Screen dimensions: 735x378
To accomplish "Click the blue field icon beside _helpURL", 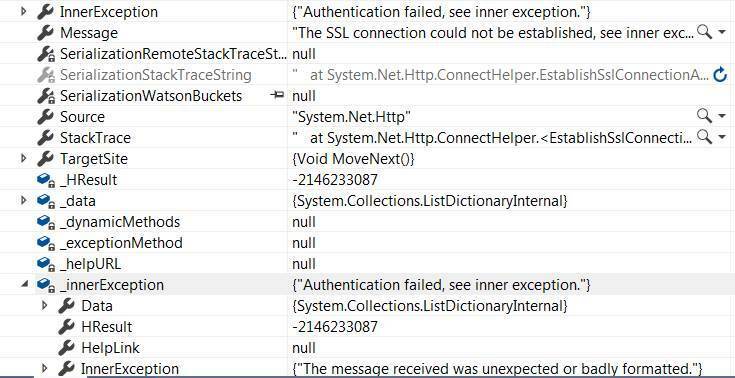I will 45,264.
